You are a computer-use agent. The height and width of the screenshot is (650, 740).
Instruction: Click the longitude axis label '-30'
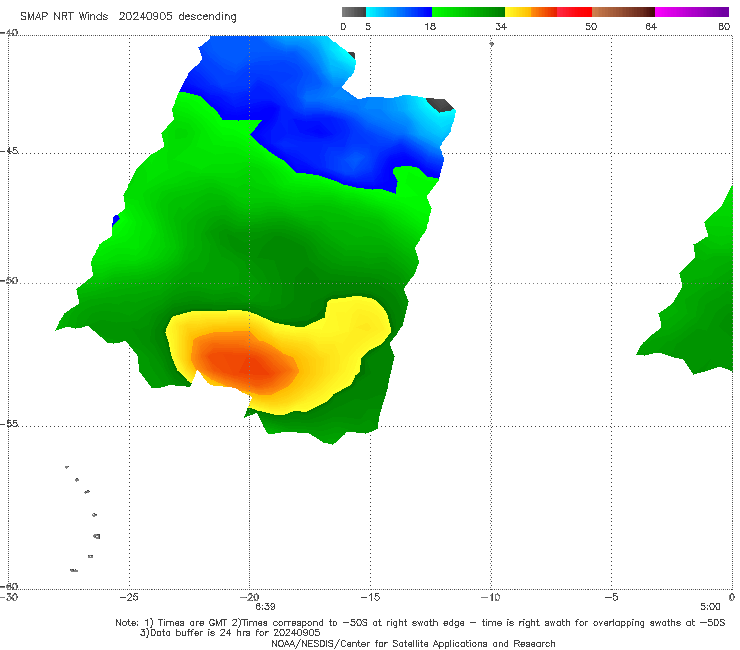[x=9, y=597]
